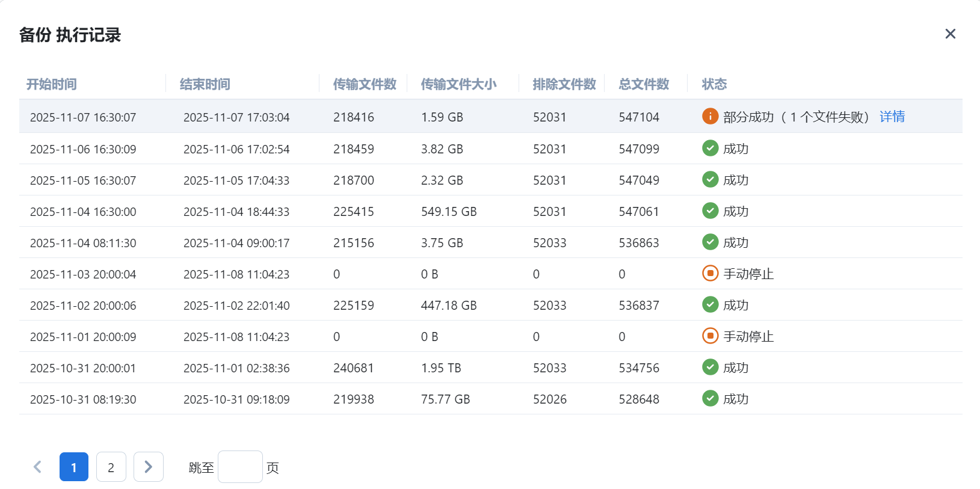
Task: Close the backup execution records dialog
Action: point(950,34)
